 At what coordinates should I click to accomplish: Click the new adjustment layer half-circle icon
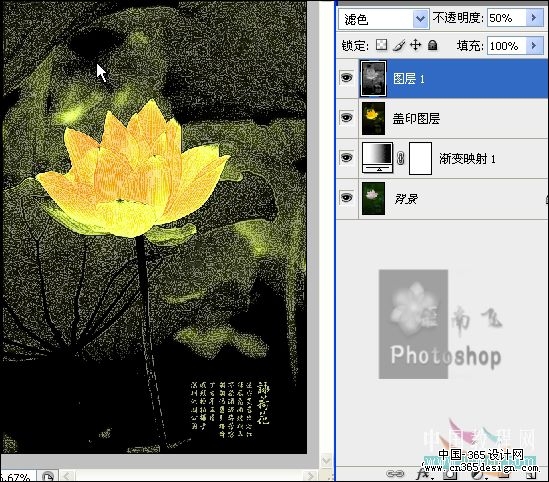pos(477,474)
